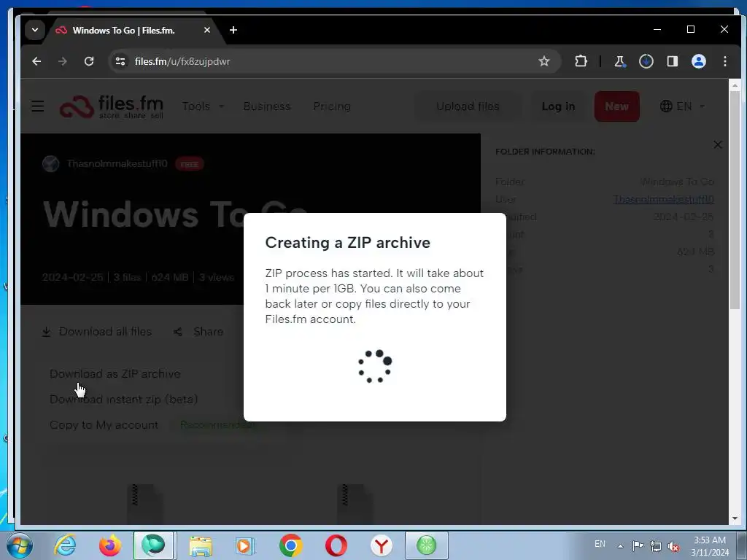The width and height of the screenshot is (747, 560).
Task: Close the Windows To Go tab
Action: (x=207, y=30)
